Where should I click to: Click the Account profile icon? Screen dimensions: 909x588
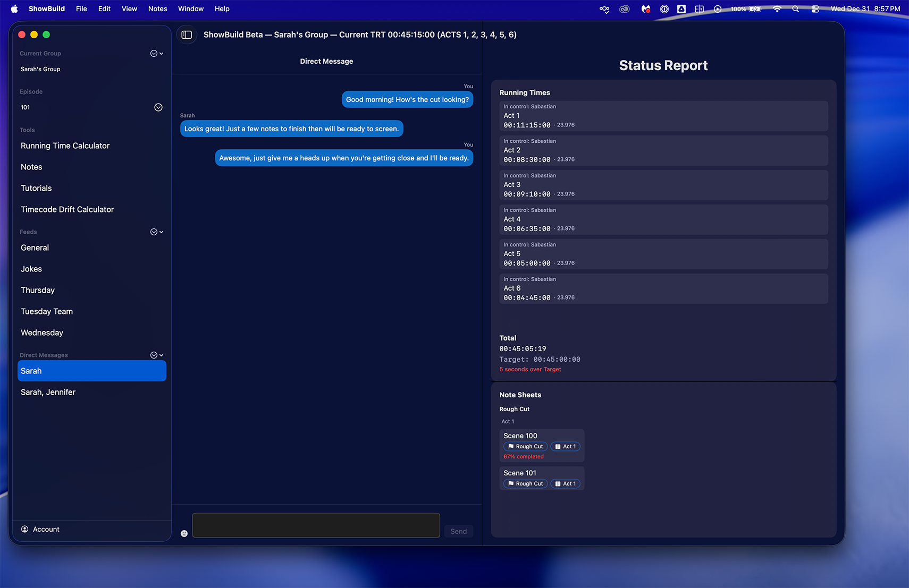(x=24, y=529)
